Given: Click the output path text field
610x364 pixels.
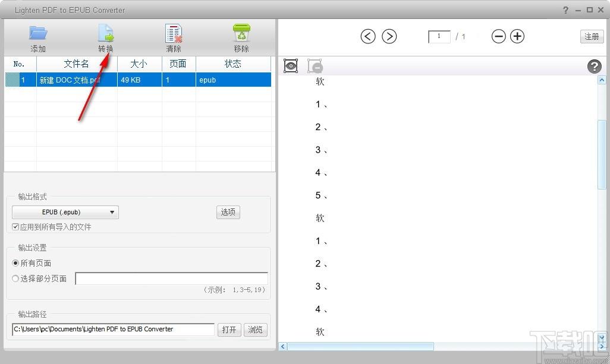Looking at the screenshot, I should [113, 330].
